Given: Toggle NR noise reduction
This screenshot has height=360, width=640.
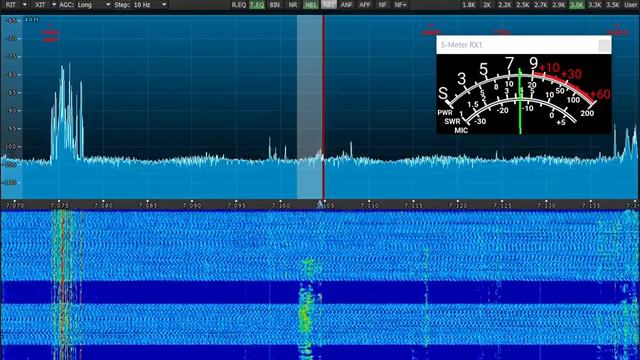Looking at the screenshot, I should click(x=293, y=5).
